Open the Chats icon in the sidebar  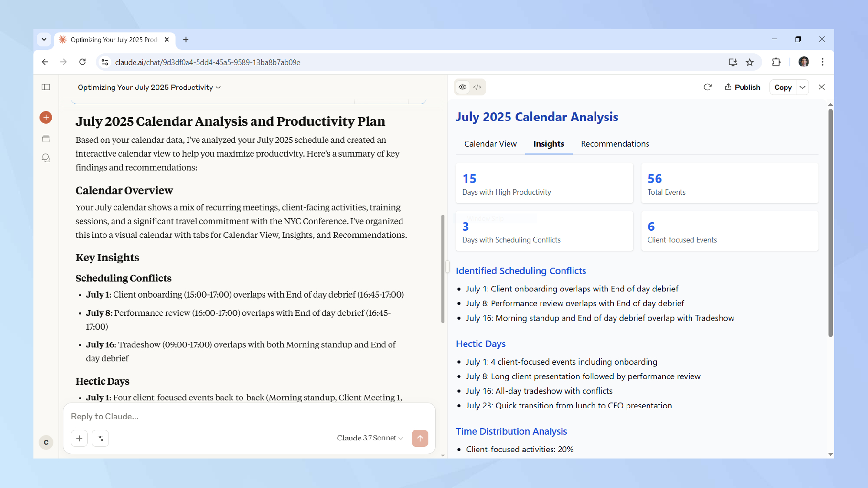click(x=46, y=158)
